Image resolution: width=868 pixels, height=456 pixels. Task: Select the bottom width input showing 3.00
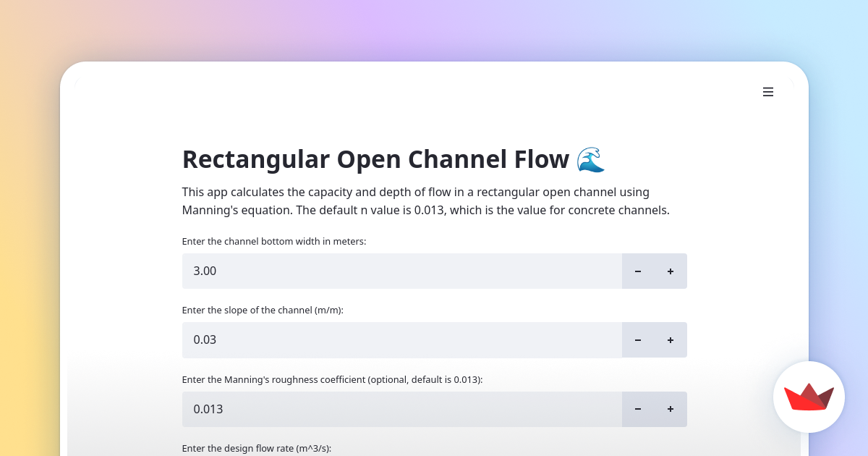pyautogui.click(x=401, y=271)
